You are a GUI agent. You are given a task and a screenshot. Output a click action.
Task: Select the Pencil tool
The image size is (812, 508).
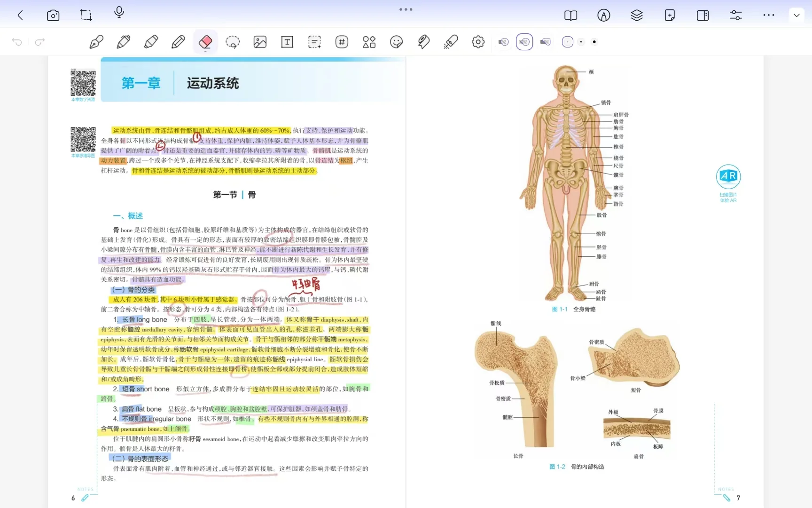click(178, 42)
